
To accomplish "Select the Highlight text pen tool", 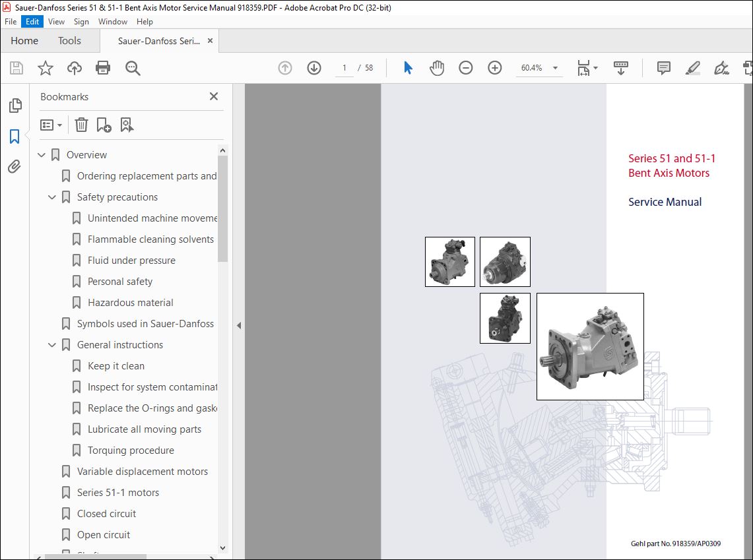I will [692, 68].
